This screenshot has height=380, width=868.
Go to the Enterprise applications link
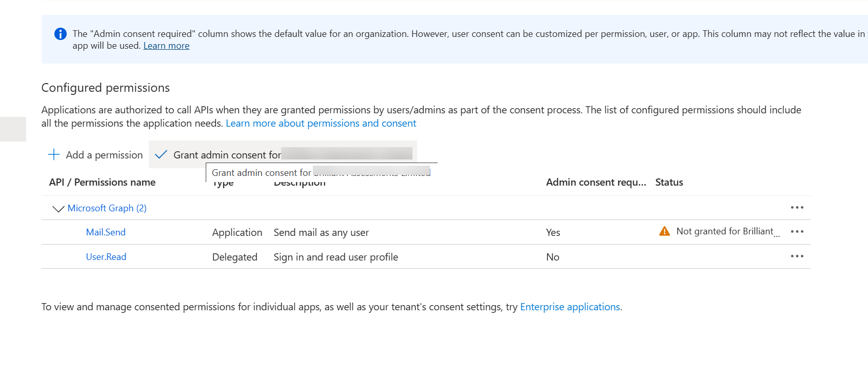coord(570,307)
